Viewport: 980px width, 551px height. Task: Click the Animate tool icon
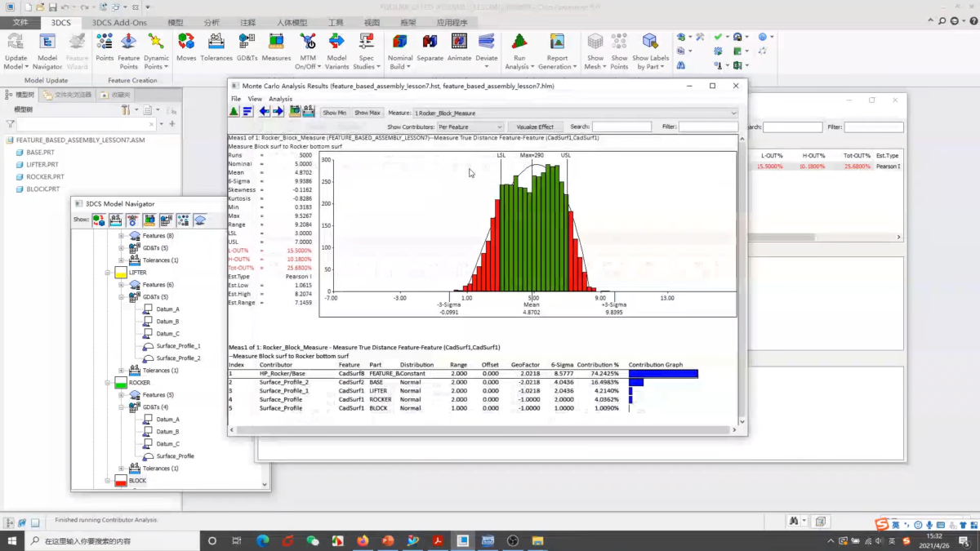click(x=459, y=42)
